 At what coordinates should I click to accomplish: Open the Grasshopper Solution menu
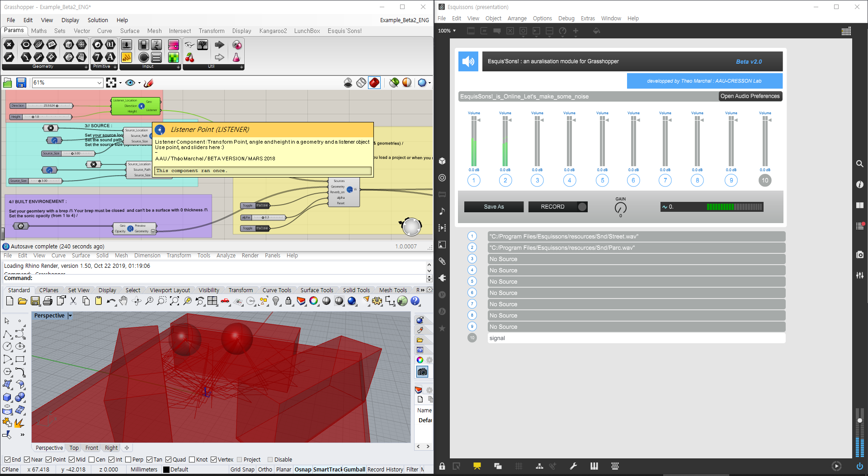tap(98, 20)
